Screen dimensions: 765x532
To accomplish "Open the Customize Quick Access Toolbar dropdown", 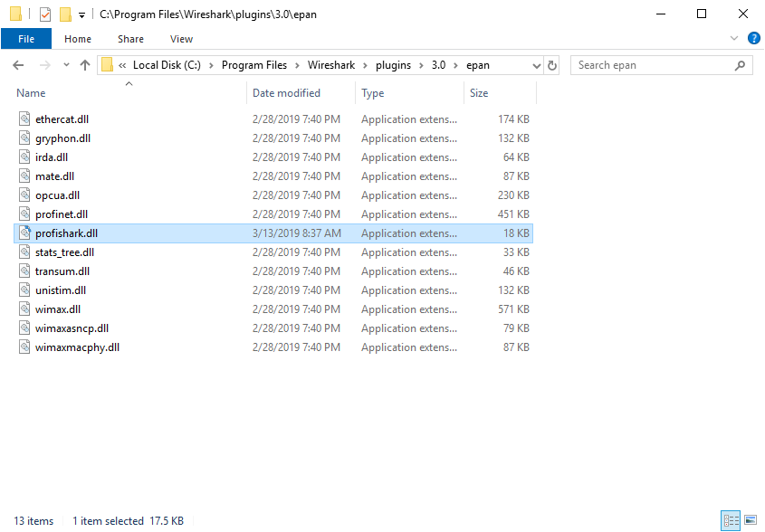I will point(81,15).
